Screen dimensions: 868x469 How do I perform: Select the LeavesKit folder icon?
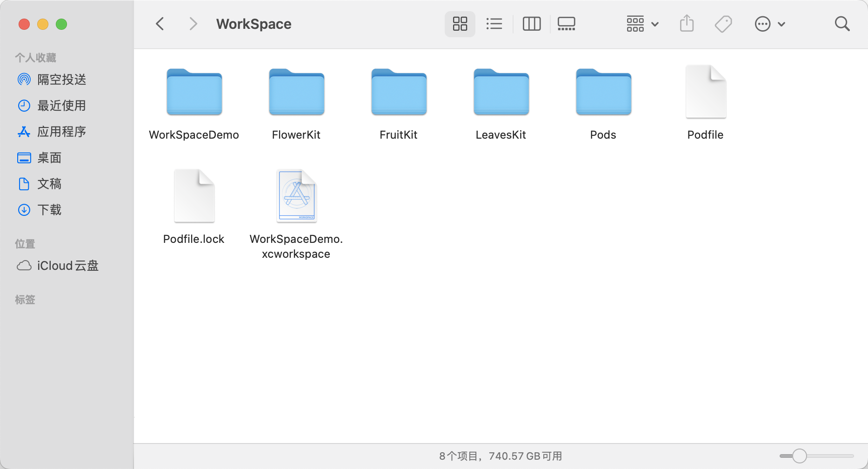pos(501,92)
